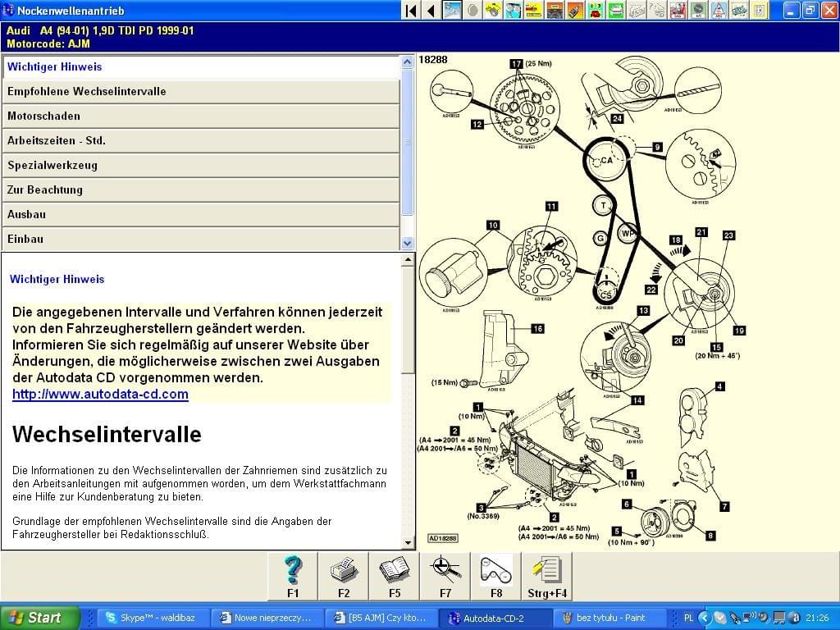Click the highlighted blue toolbar icon beside back arrow
The width and height of the screenshot is (840, 630).
click(x=452, y=11)
